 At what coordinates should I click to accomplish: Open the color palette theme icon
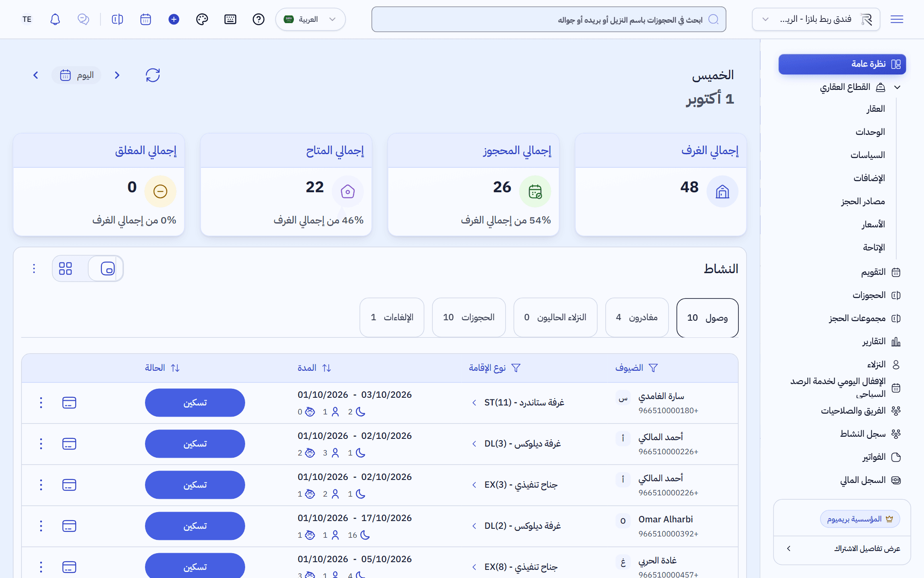click(x=202, y=19)
